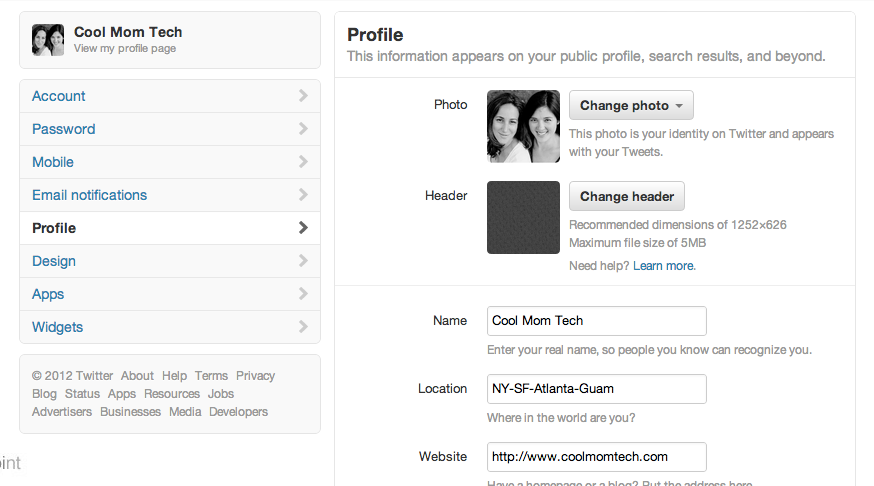Open the Businesses footer link

tap(130, 411)
